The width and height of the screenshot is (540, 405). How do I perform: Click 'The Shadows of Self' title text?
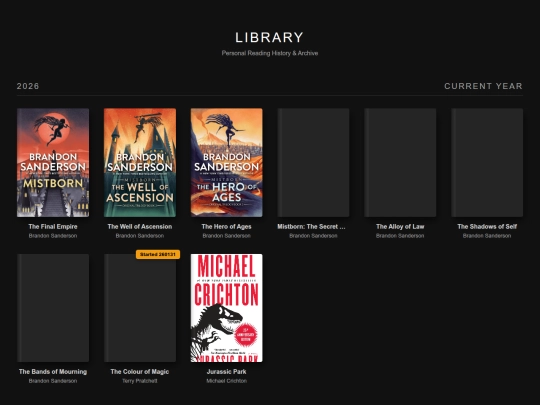click(x=487, y=227)
